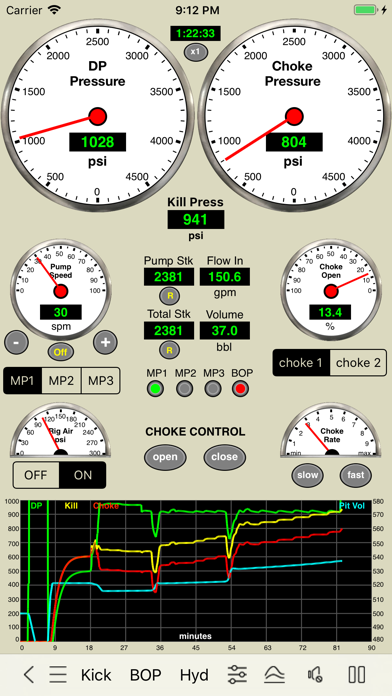Image resolution: width=392 pixels, height=696 pixels.
Task: Open the hamburger menu icon
Action: (x=58, y=675)
